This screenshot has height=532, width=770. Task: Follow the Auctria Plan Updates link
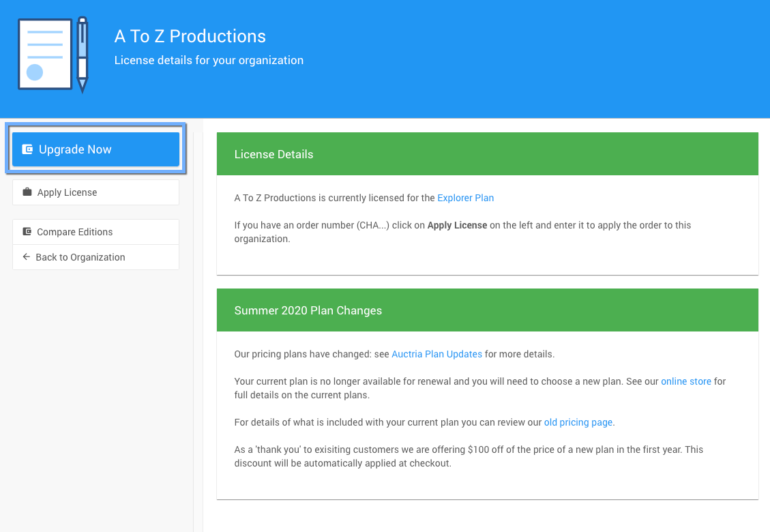(x=436, y=354)
